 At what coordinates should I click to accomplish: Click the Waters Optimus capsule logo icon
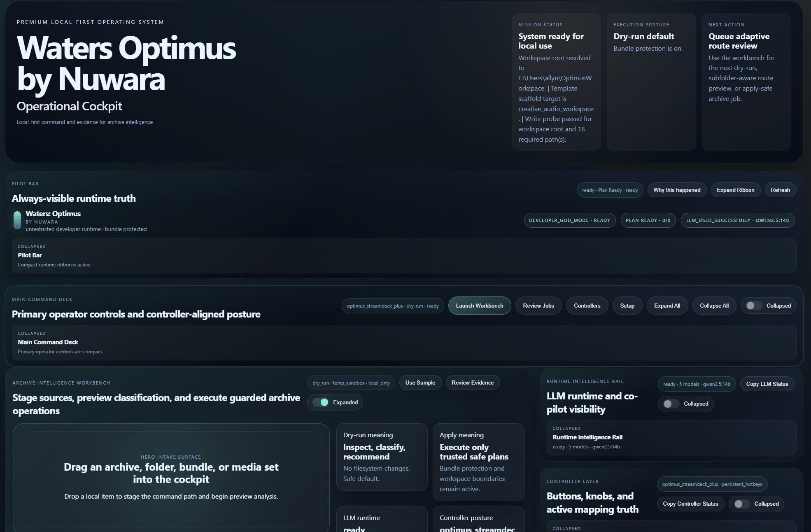[17, 220]
